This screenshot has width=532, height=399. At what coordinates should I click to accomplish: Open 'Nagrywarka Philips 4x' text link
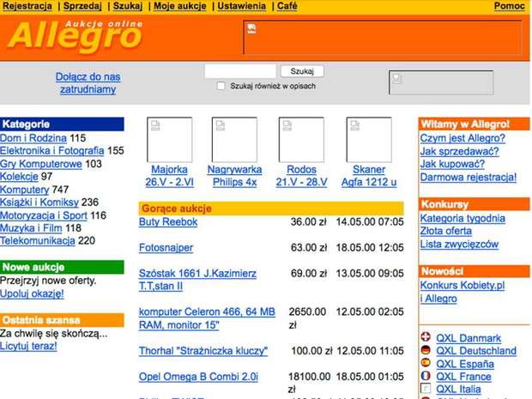tap(234, 176)
